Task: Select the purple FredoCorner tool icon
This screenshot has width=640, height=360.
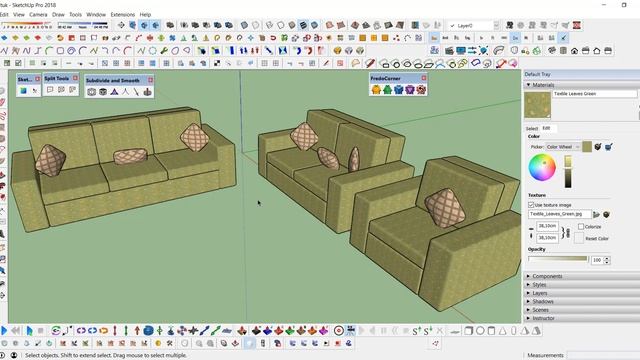Action: (x=410, y=89)
